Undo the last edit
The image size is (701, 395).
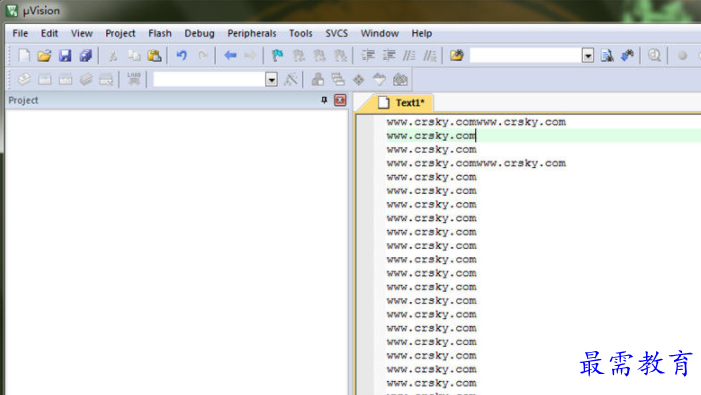point(182,55)
